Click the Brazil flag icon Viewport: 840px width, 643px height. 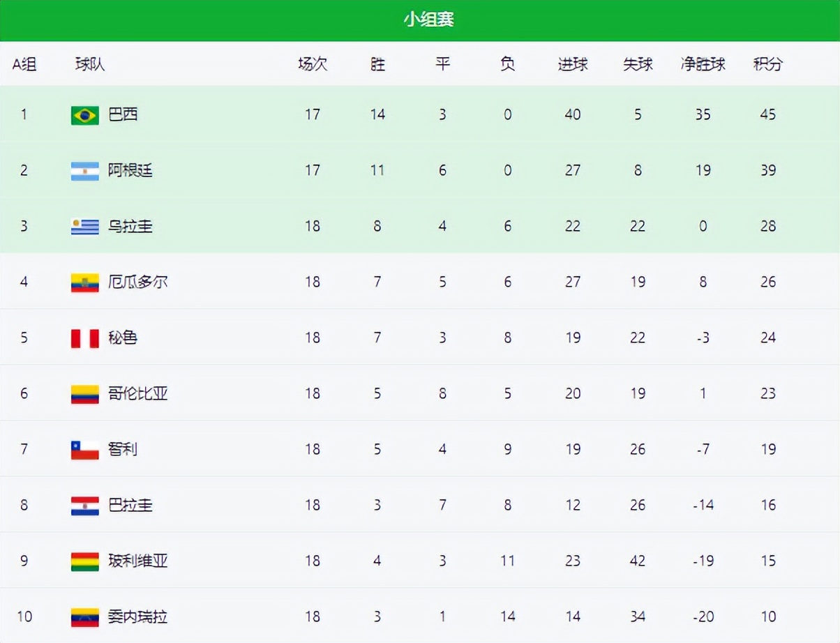84,115
